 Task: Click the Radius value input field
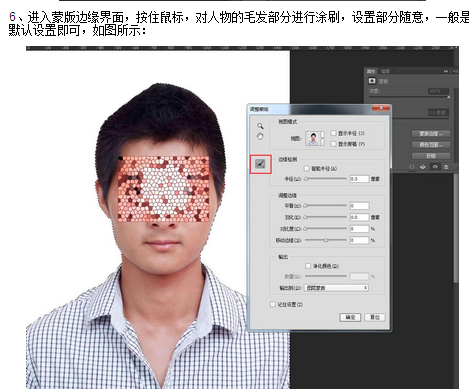click(359, 179)
